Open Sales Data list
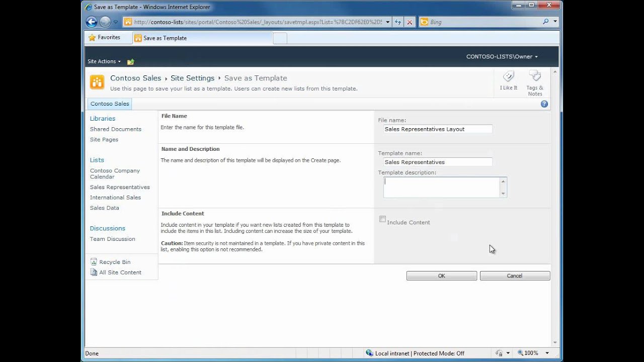644x362 pixels. coord(105,208)
